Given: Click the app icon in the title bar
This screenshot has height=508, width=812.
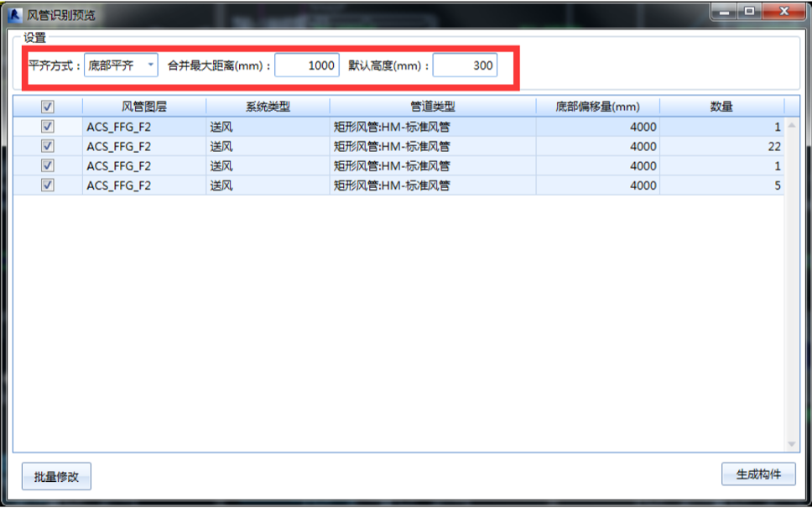Looking at the screenshot, I should tap(16, 15).
